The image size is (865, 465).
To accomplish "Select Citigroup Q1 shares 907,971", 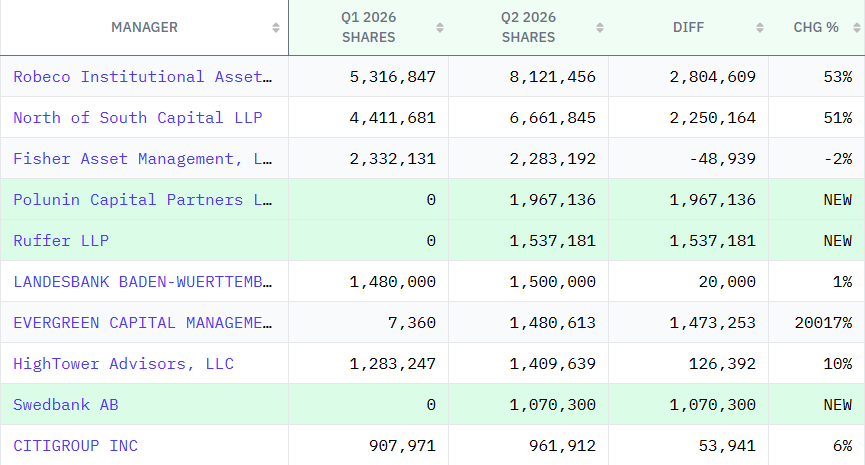I will pos(402,446).
